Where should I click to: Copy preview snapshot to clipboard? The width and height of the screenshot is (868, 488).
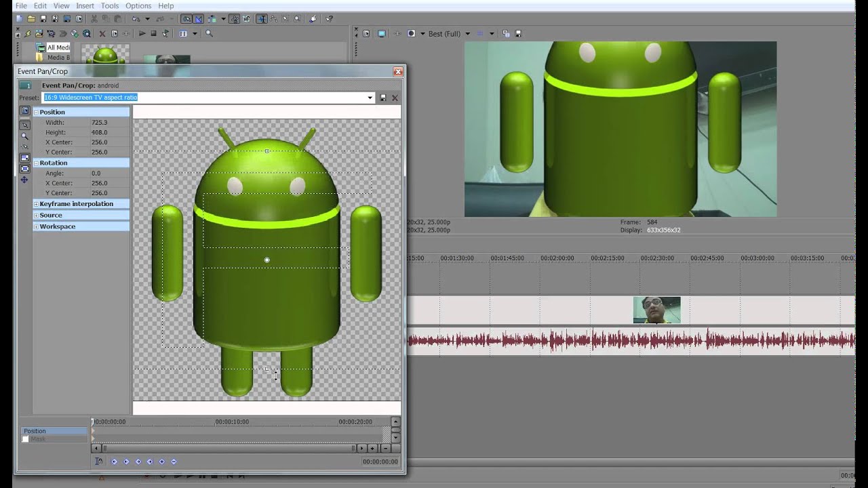pos(506,33)
